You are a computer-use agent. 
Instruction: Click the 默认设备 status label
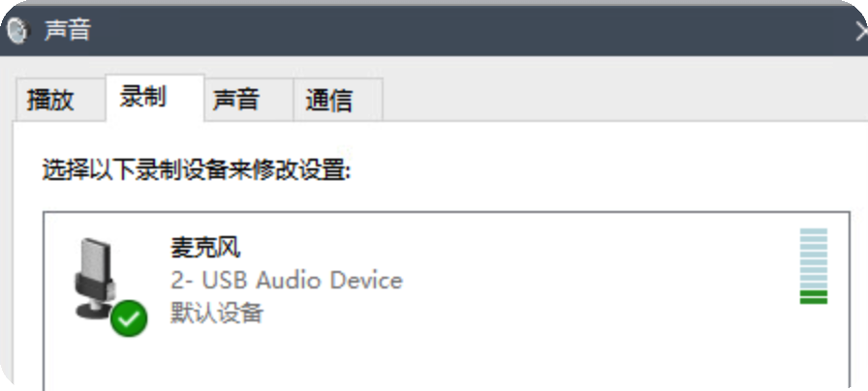coord(216,314)
